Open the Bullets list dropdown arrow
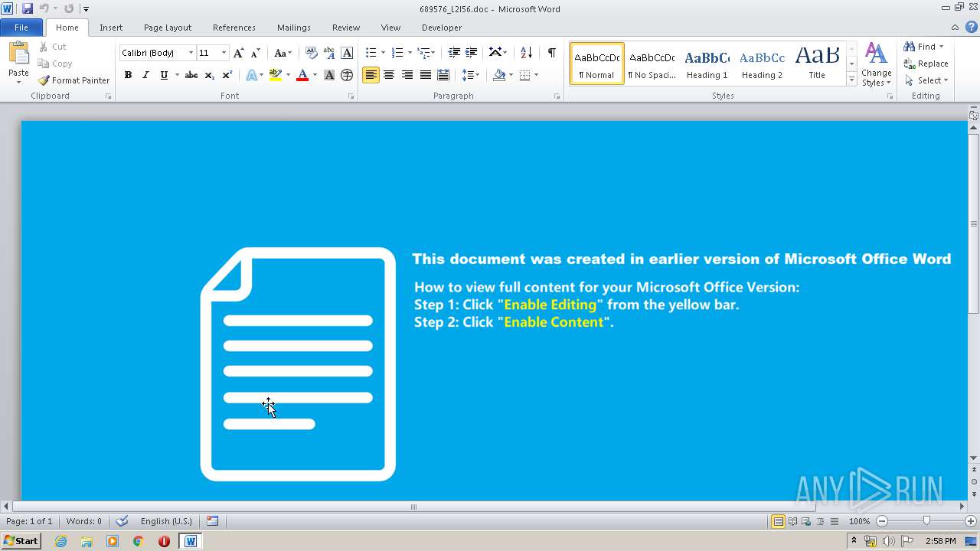 click(384, 53)
